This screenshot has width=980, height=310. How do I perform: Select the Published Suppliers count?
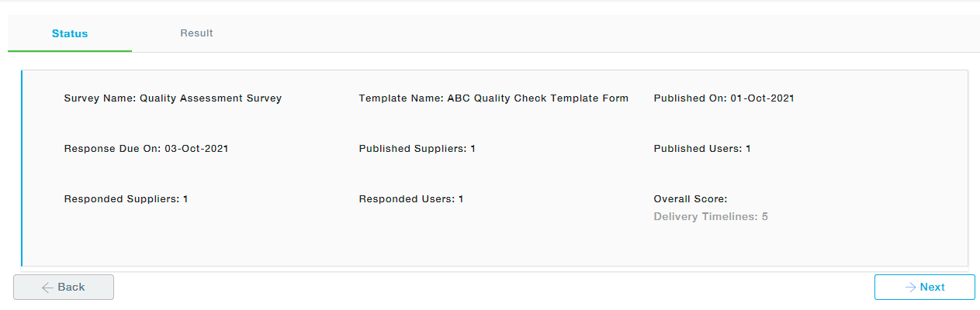pos(473,149)
